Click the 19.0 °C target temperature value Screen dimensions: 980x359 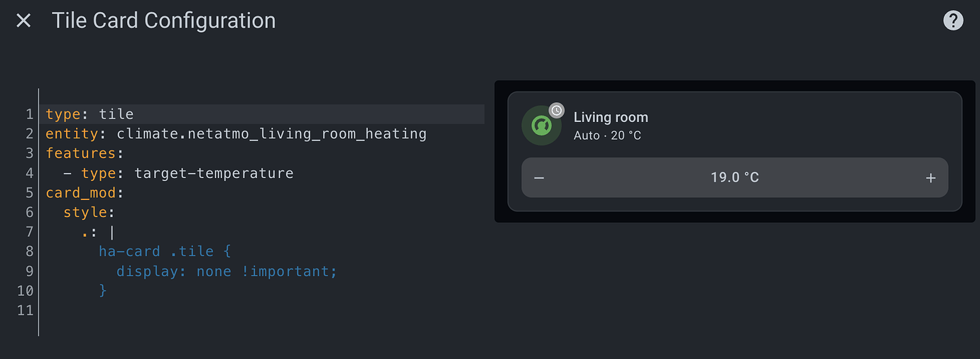coord(735,177)
